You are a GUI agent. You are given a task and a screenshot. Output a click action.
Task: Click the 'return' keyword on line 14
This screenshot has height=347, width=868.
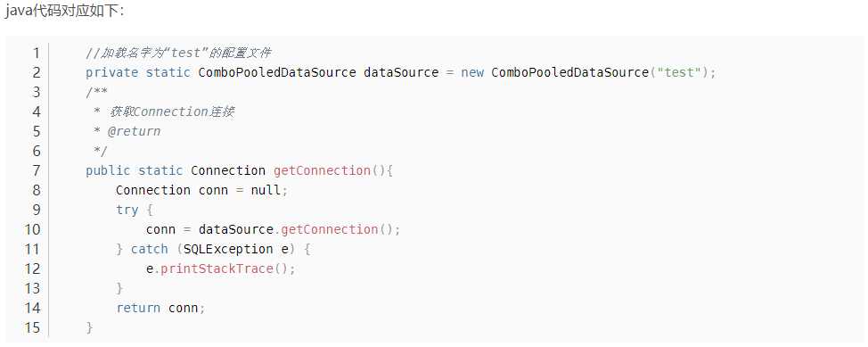138,308
